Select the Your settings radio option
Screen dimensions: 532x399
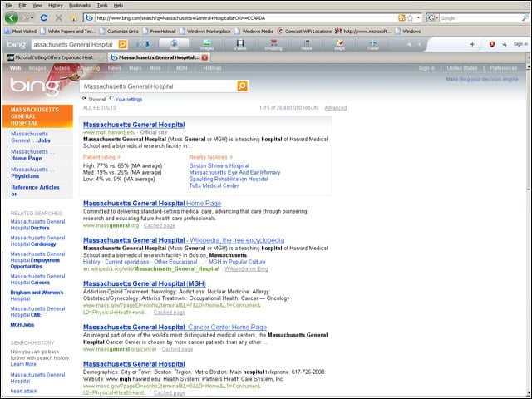point(111,98)
